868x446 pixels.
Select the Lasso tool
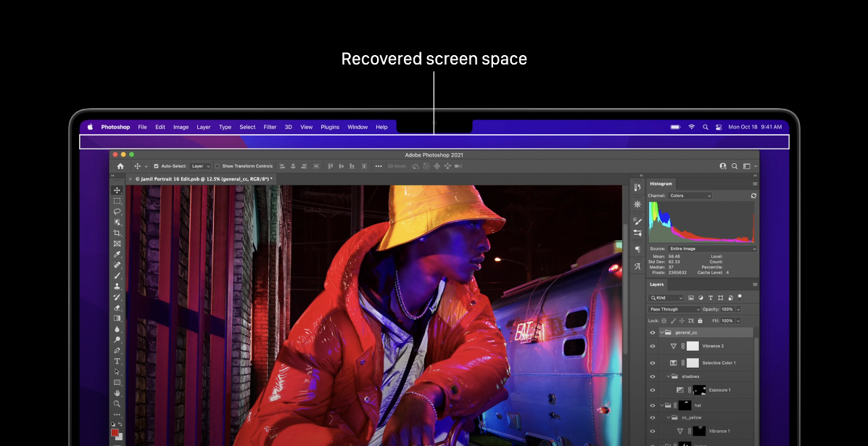(117, 211)
